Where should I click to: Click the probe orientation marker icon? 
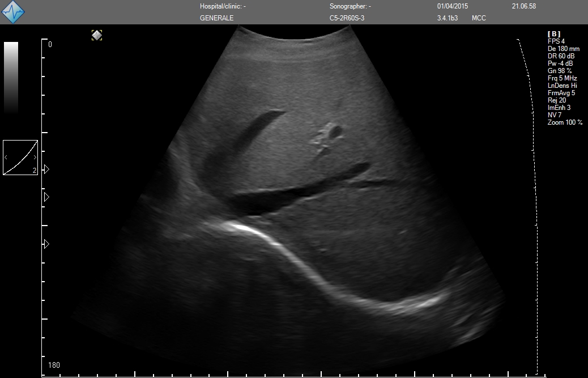(x=97, y=35)
